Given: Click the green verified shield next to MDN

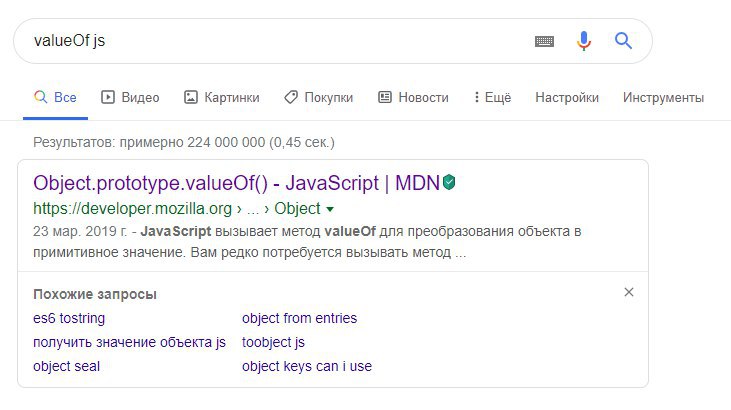Looking at the screenshot, I should pos(449,182).
